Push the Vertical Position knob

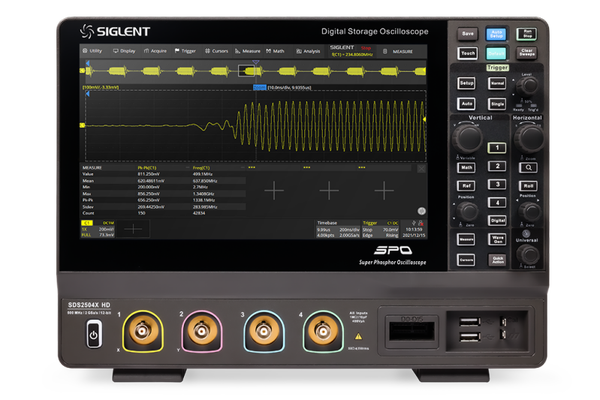click(x=467, y=211)
